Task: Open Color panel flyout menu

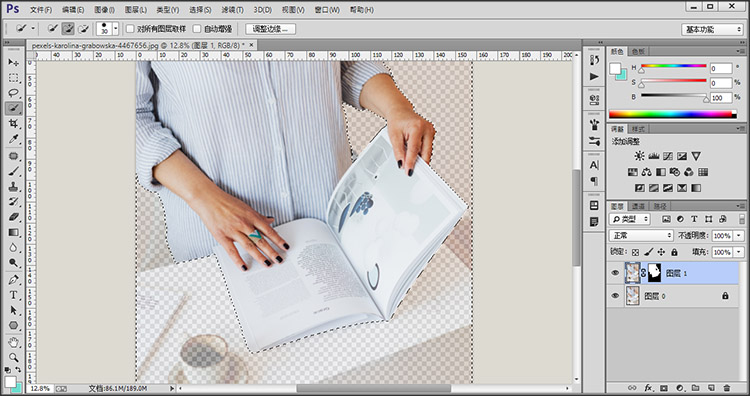Action: coord(740,51)
